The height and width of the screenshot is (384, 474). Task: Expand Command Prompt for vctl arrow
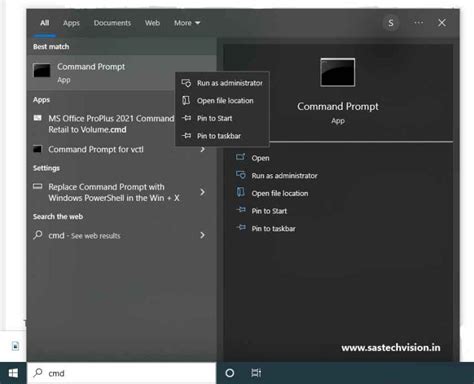pyautogui.click(x=202, y=149)
